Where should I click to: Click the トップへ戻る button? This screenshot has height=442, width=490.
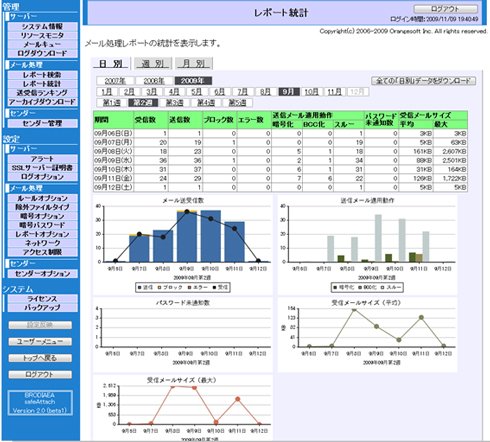click(40, 358)
